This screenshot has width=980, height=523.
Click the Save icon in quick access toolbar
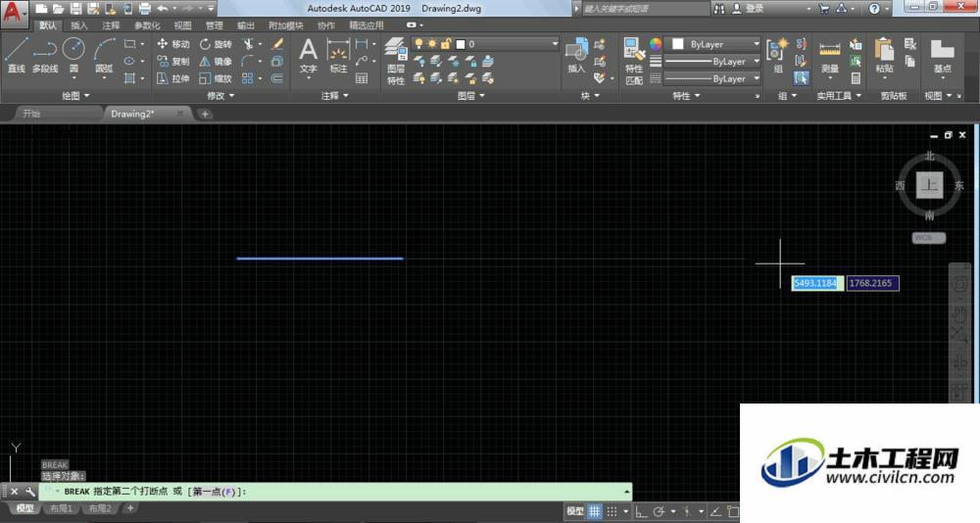pyautogui.click(x=75, y=9)
